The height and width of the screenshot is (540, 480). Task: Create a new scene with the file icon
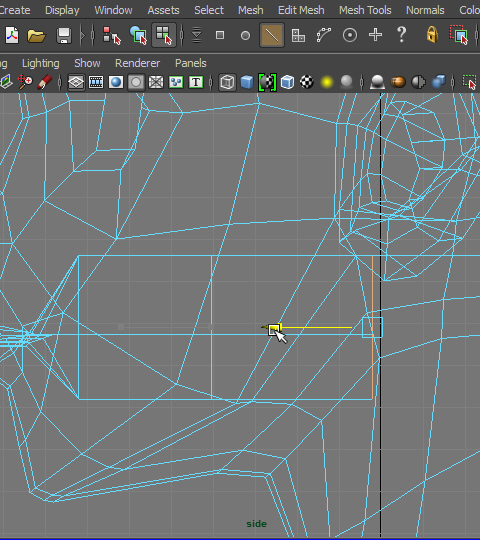point(12,35)
